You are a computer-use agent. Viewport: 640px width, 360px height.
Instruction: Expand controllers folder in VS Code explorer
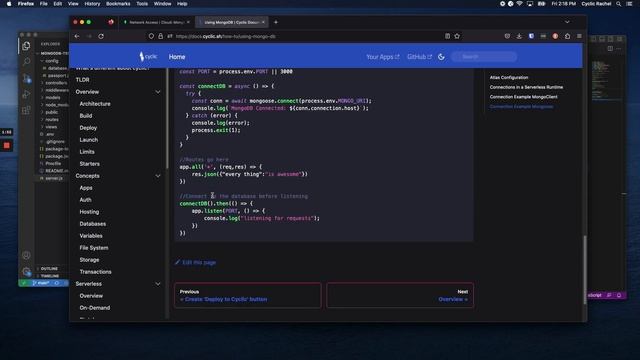click(56, 83)
